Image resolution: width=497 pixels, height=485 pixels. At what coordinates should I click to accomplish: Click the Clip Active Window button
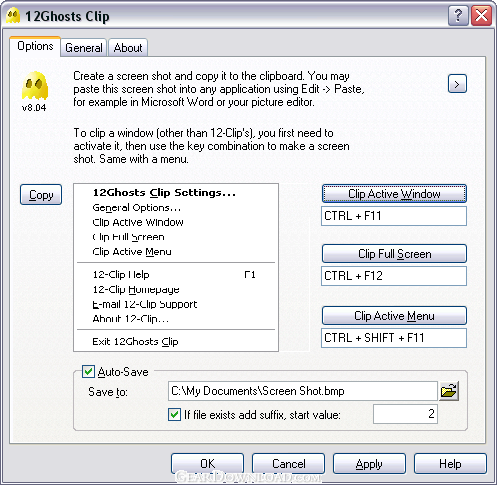coord(394,194)
